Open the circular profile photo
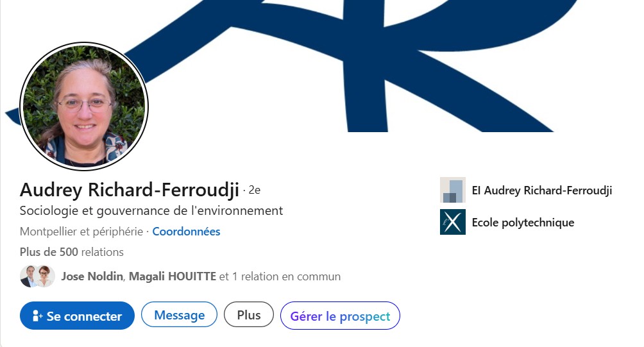 click(84, 106)
